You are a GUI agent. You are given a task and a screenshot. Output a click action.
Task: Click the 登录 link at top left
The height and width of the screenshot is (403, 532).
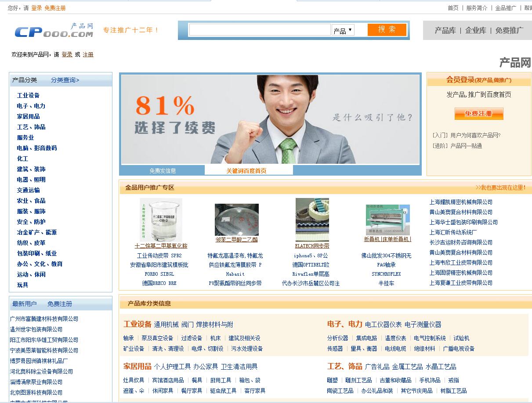pos(36,8)
